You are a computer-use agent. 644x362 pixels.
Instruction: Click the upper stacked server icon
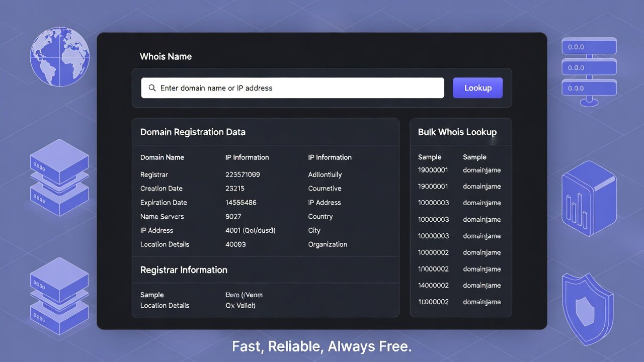coord(59,177)
